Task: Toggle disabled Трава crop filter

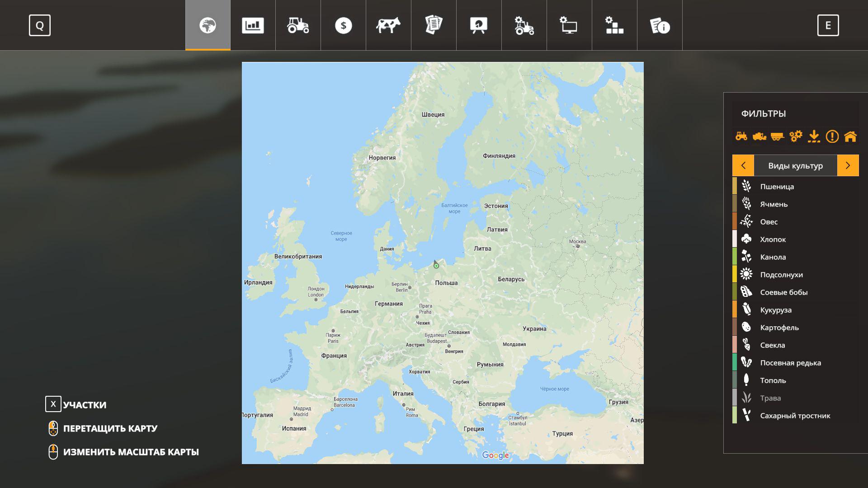Action: click(770, 398)
